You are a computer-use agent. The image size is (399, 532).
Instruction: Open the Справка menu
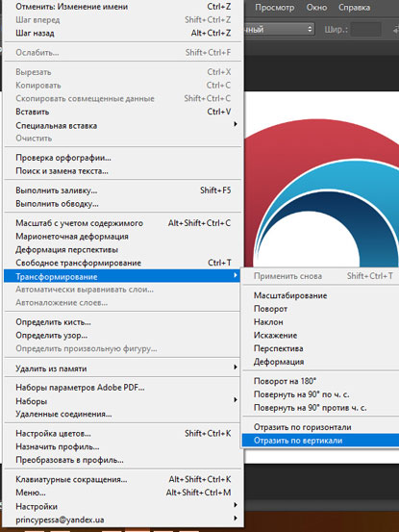click(x=354, y=8)
